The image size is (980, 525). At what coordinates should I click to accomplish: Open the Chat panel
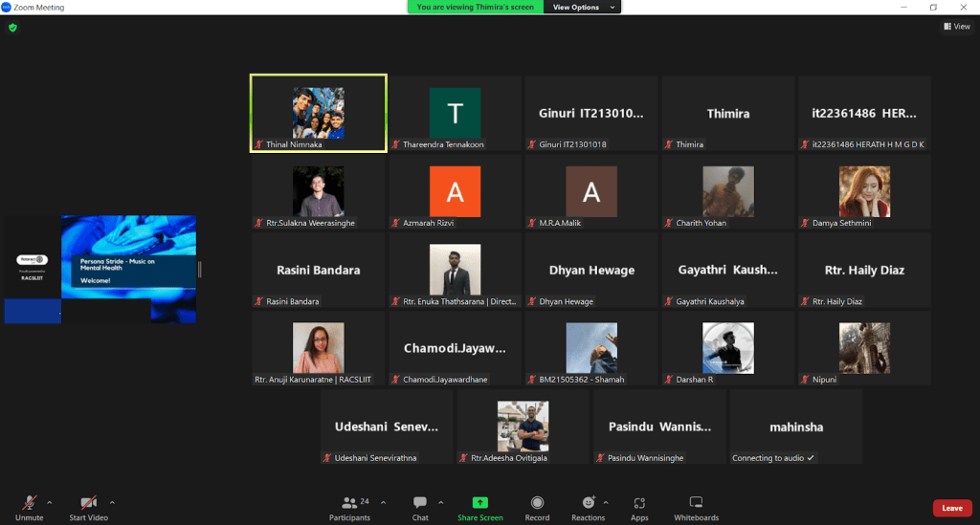point(420,503)
